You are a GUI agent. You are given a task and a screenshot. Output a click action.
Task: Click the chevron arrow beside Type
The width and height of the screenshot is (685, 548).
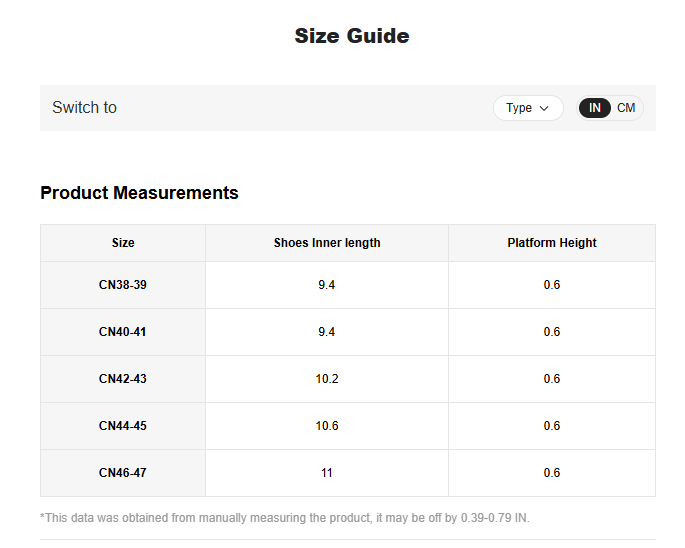coord(544,108)
